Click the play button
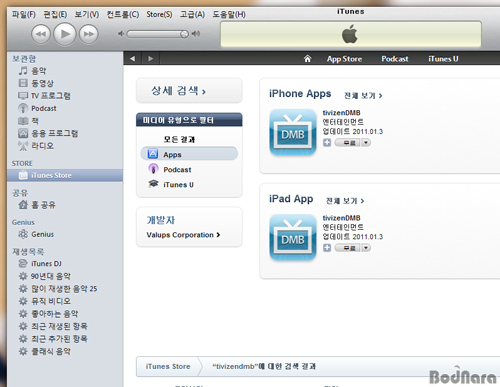The height and width of the screenshot is (387, 500). click(65, 34)
